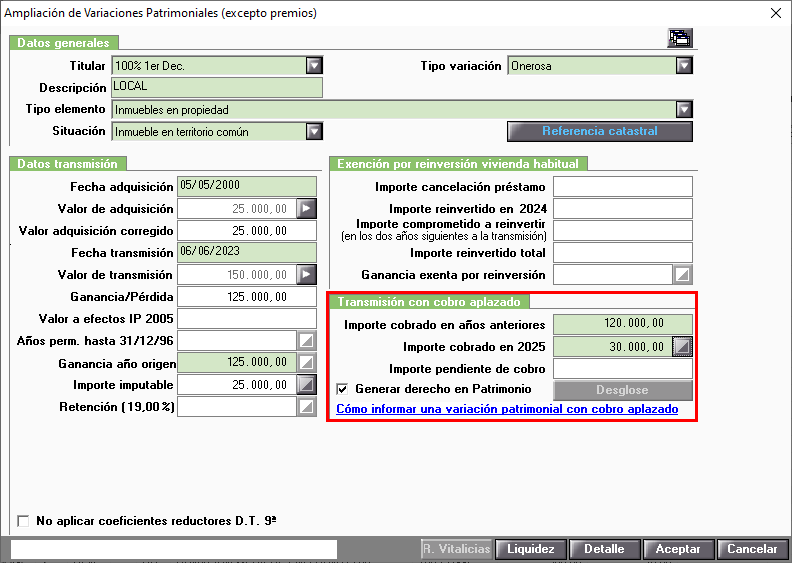The height and width of the screenshot is (563, 792).
Task: Open arrow button next to Valor de adquisición
Action: (307, 209)
